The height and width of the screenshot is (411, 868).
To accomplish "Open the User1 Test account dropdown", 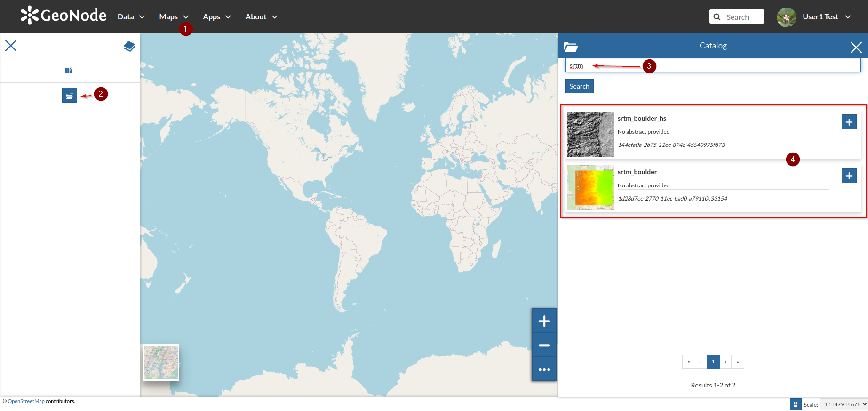I will [x=827, y=17].
